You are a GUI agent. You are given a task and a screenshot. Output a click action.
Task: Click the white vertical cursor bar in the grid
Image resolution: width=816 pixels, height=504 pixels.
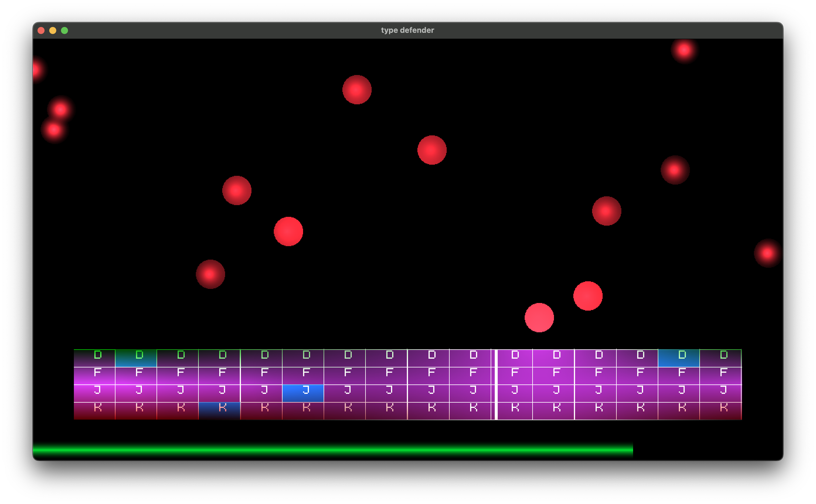pyautogui.click(x=496, y=384)
